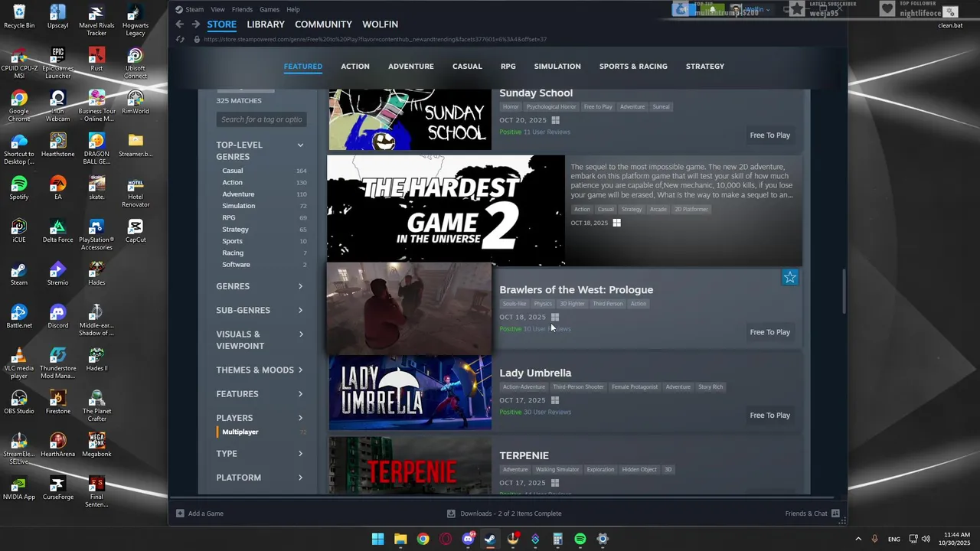Open the Ubisoft Connect desktop icon
980x551 pixels.
coord(136,63)
